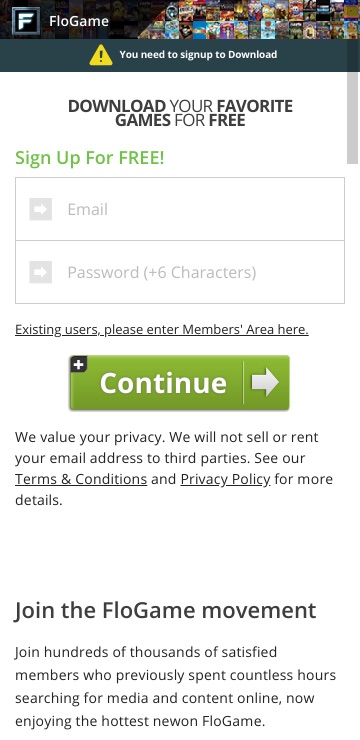Click the arrow icon beside Email
This screenshot has width=360, height=740.
pyautogui.click(x=41, y=209)
